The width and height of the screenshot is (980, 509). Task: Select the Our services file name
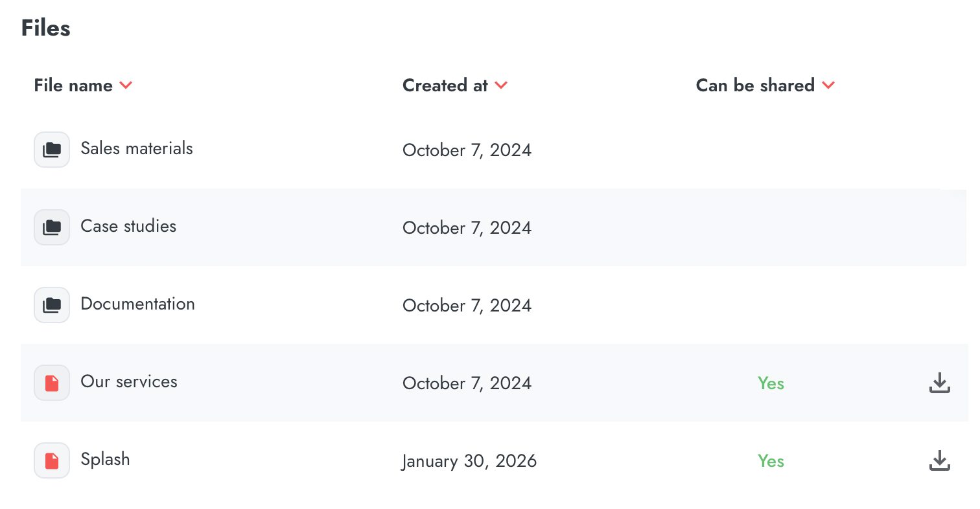(x=129, y=381)
